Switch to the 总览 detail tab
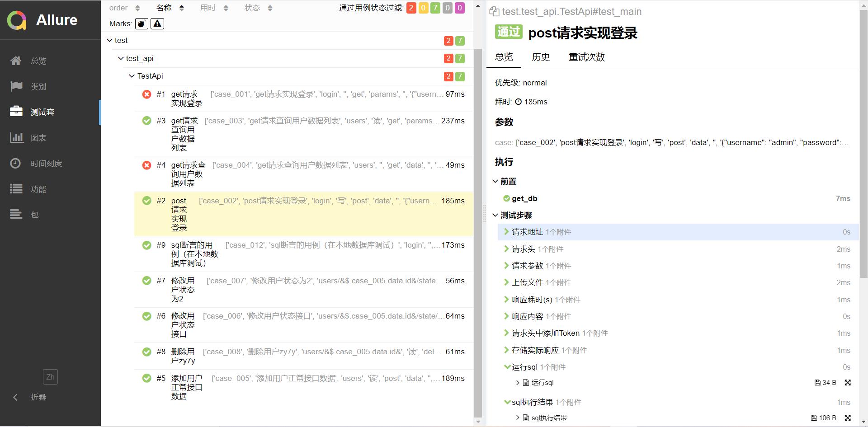Screen dimensions: 868x427 (504, 57)
